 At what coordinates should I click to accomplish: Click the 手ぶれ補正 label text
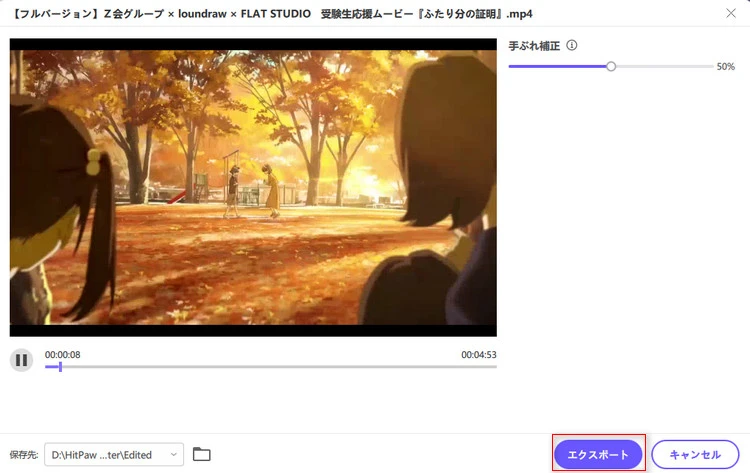[533, 46]
